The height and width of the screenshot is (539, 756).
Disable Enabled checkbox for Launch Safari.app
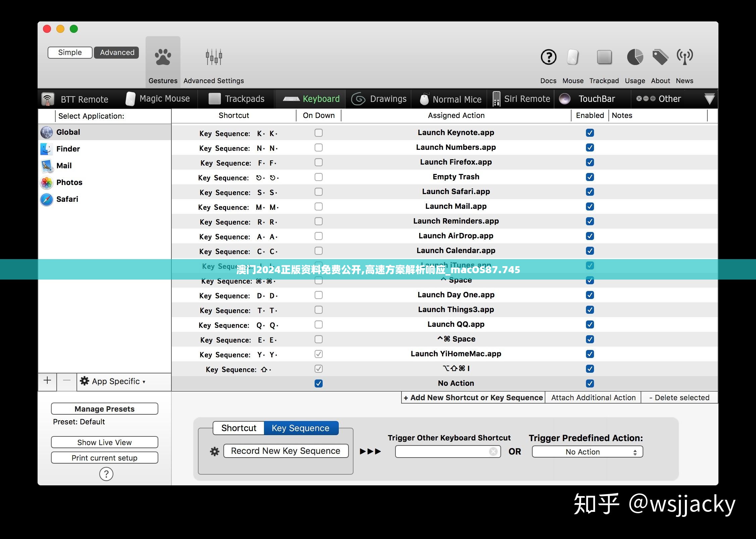pyautogui.click(x=590, y=192)
